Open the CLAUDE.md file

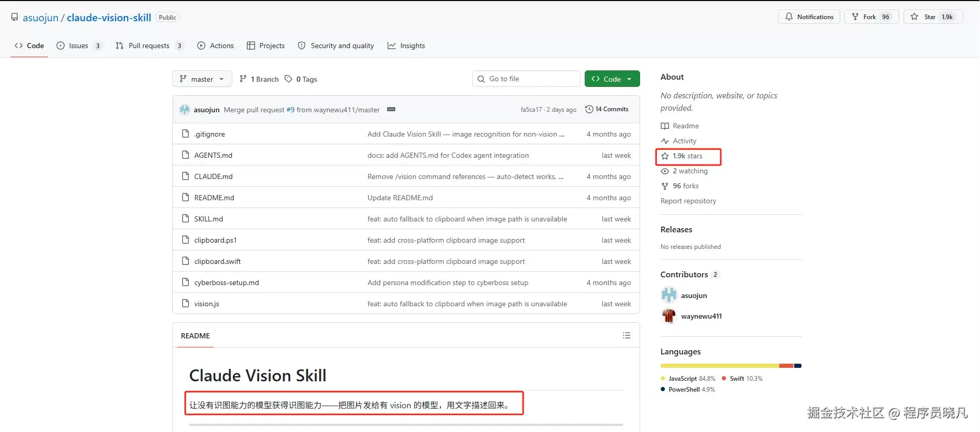click(x=213, y=176)
